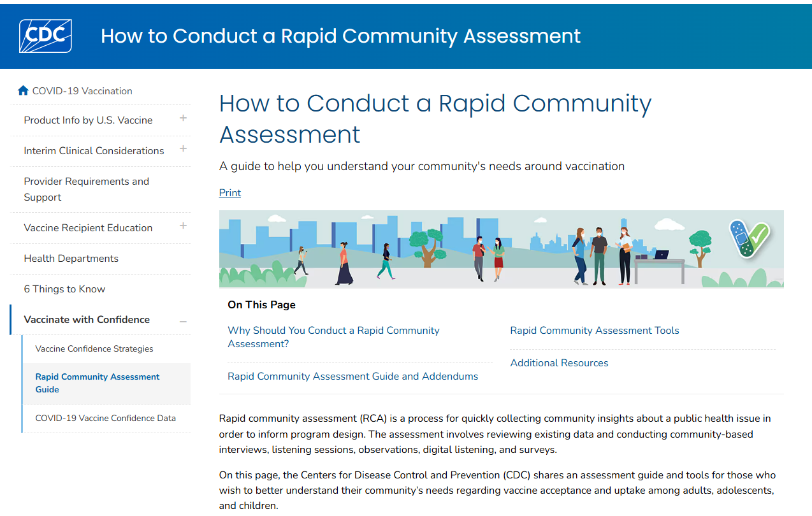
Task: Open the Health Departments page
Action: 71,258
